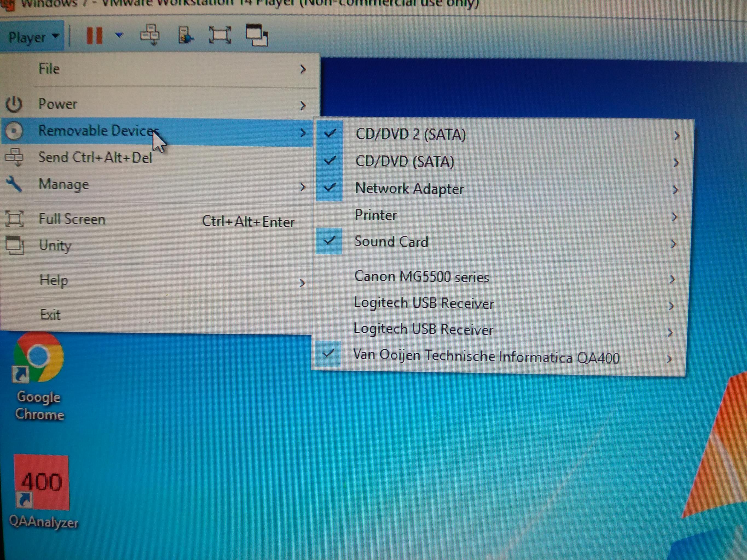The width and height of the screenshot is (747, 560).
Task: Click the Power icon in menu
Action: click(x=14, y=104)
